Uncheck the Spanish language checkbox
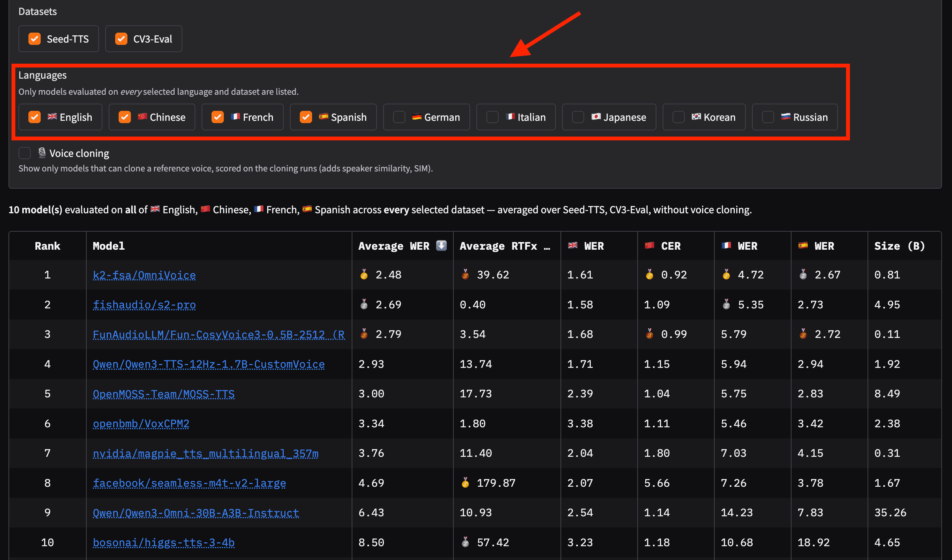Viewport: 952px width, 560px height. pyautogui.click(x=306, y=117)
